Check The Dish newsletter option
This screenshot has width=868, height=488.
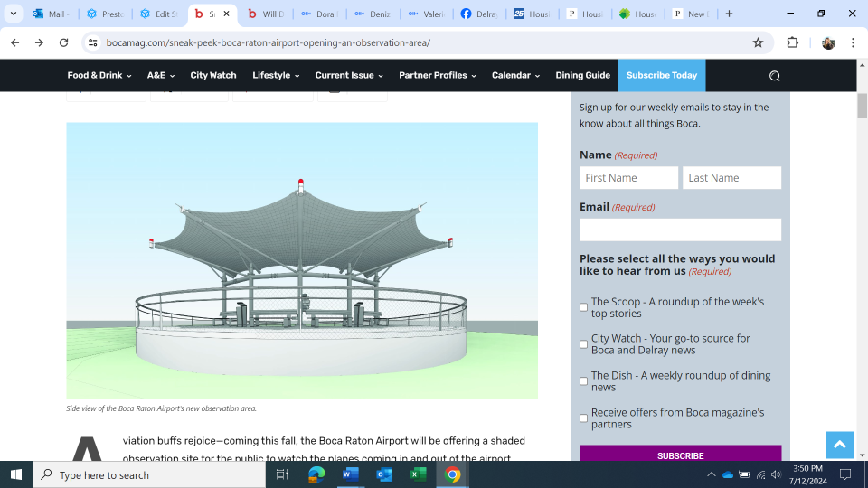click(x=583, y=381)
